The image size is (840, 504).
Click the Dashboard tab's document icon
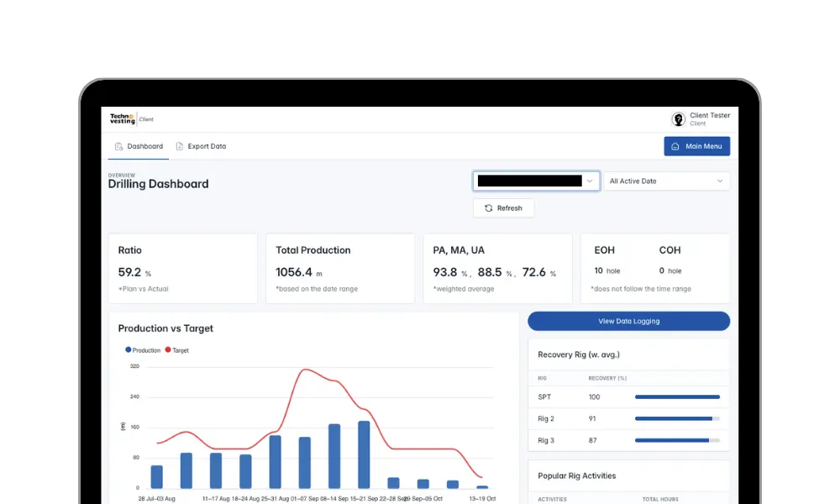pyautogui.click(x=118, y=146)
